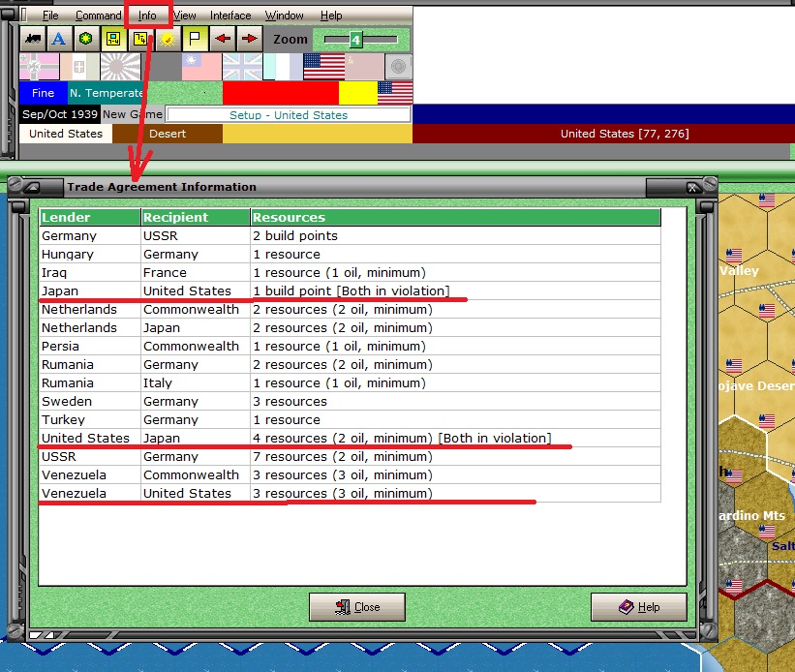795x672 pixels.
Task: Click the red color bar in the weather row
Action: [281, 93]
